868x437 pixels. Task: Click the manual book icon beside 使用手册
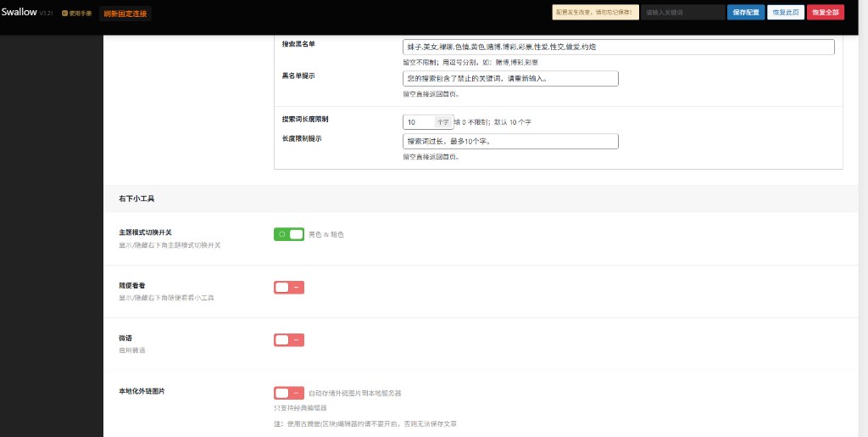click(64, 13)
